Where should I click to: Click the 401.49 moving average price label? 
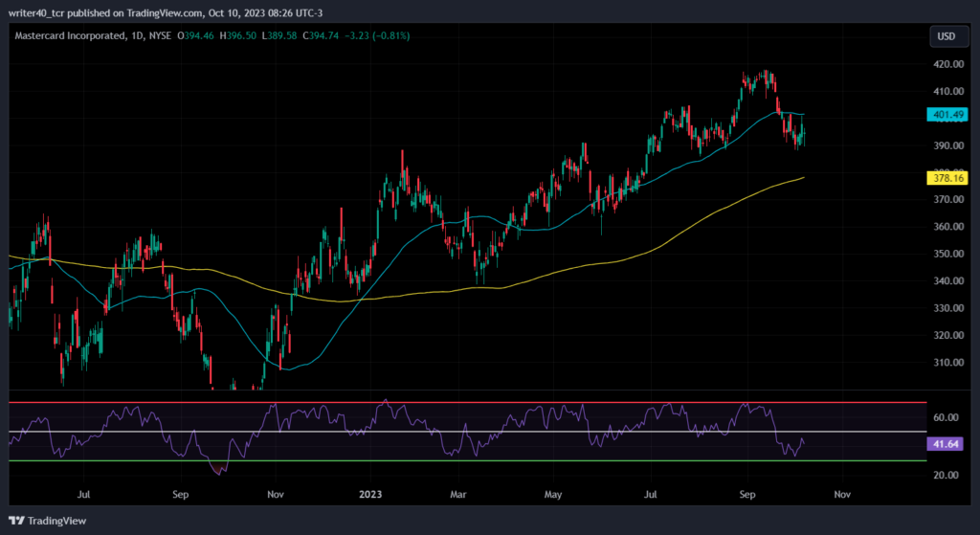pyautogui.click(x=947, y=115)
